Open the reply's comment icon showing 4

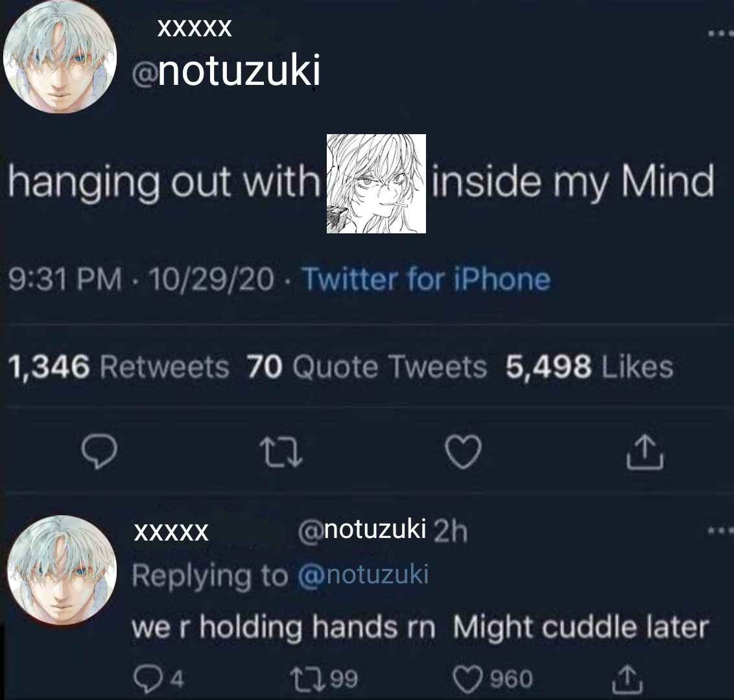[159, 679]
